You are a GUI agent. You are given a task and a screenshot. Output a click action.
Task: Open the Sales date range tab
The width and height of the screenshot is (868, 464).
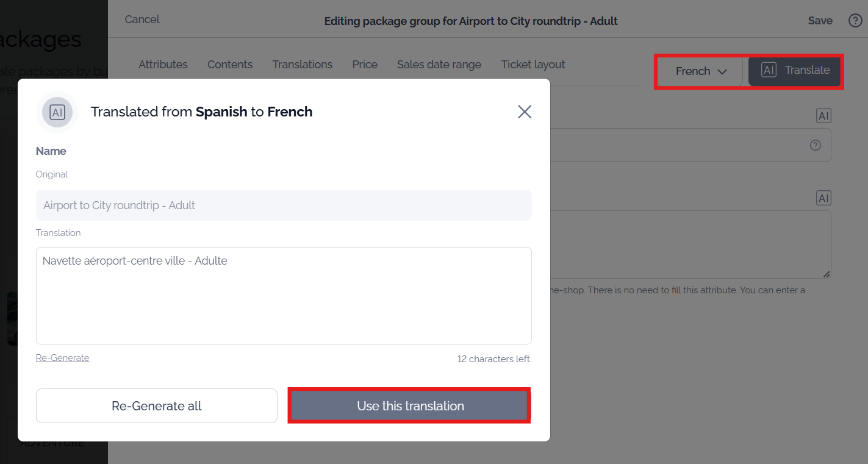[x=439, y=65]
